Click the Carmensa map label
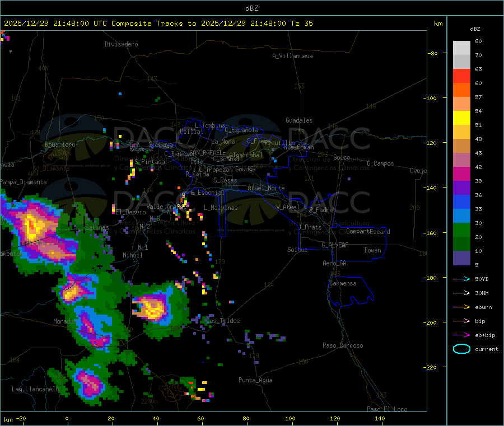504x426 pixels. point(343,283)
